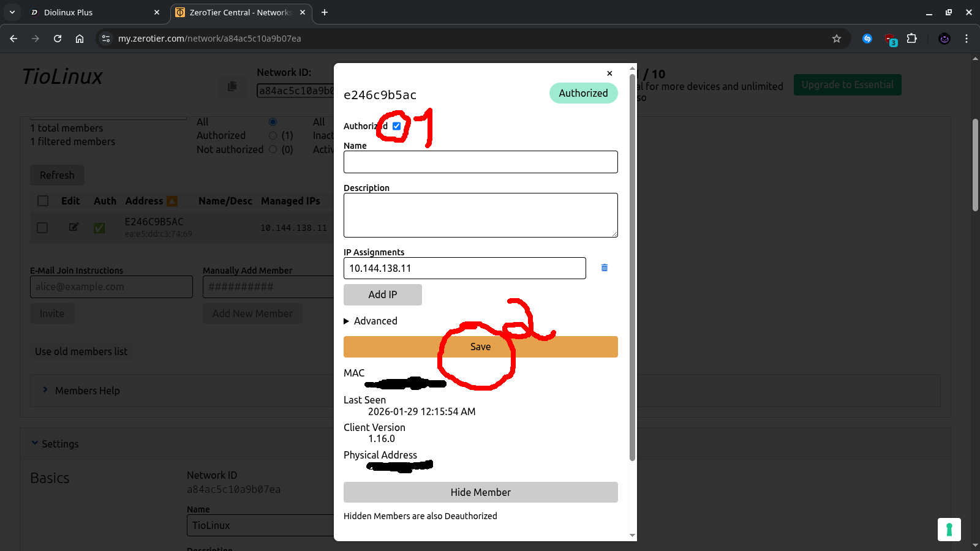This screenshot has height=551, width=980.
Task: Toggle the Authorized checkbox in dialog
Action: (x=397, y=126)
